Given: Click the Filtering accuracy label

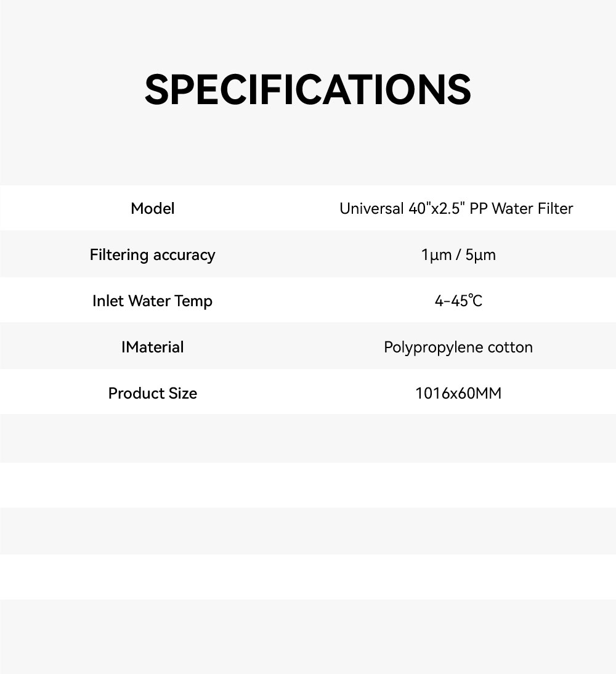Looking at the screenshot, I should pos(153,254).
